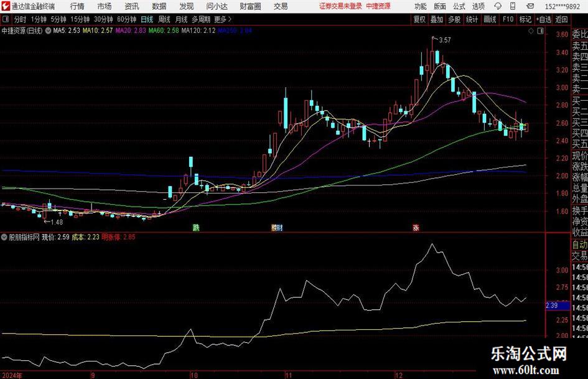Open the 资讯 menu
The width and height of the screenshot is (588, 379).
(132, 6)
